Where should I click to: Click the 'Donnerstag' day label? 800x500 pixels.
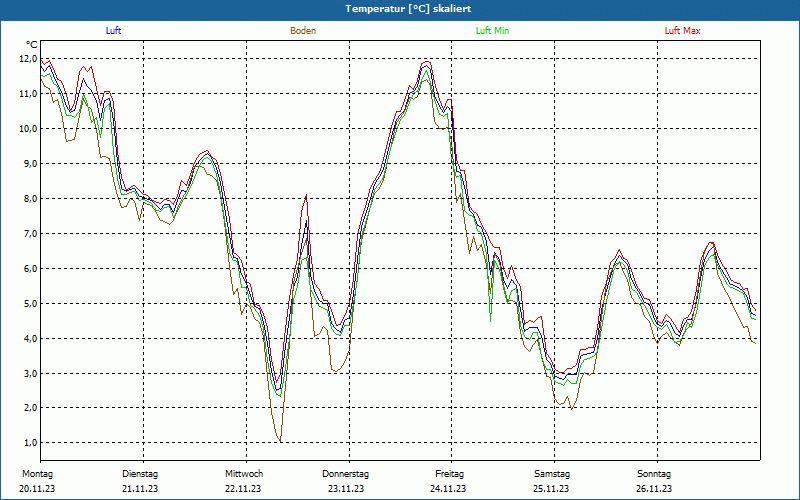345,474
